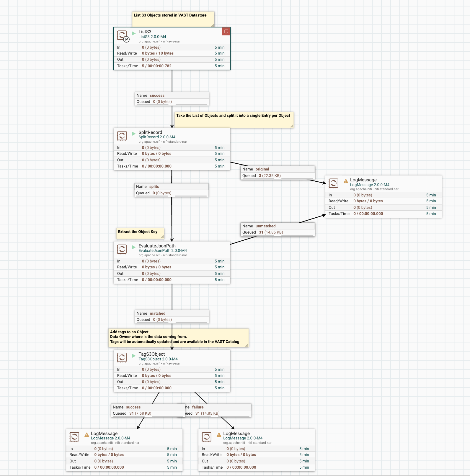470x476 pixels.
Task: Click 'Extract the Object Key' note text
Action: (138, 232)
